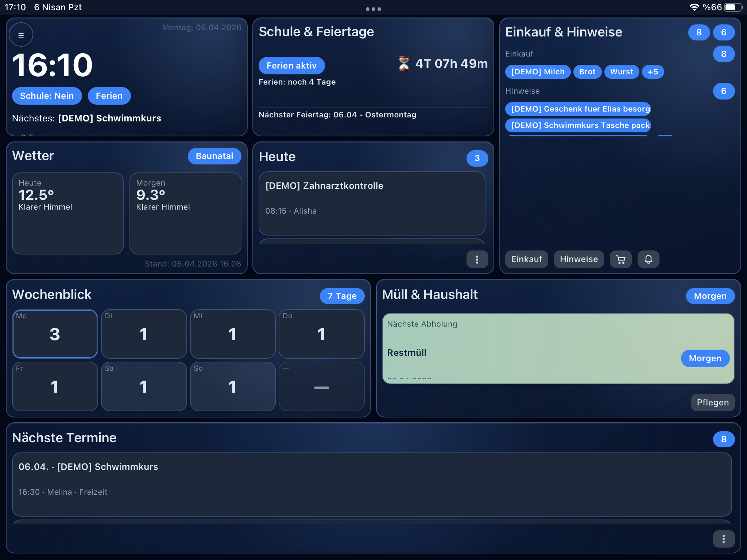Toggle the Schule: Nein pill

click(x=47, y=96)
